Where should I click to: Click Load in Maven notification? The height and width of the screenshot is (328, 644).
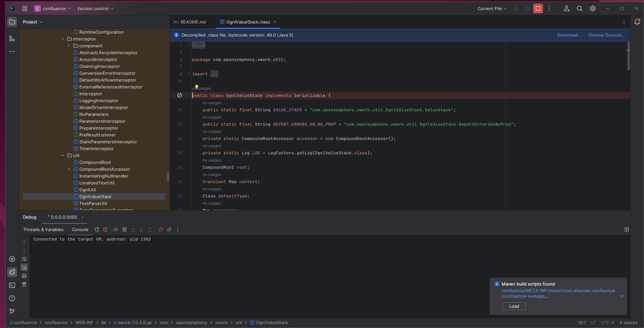pos(514,306)
